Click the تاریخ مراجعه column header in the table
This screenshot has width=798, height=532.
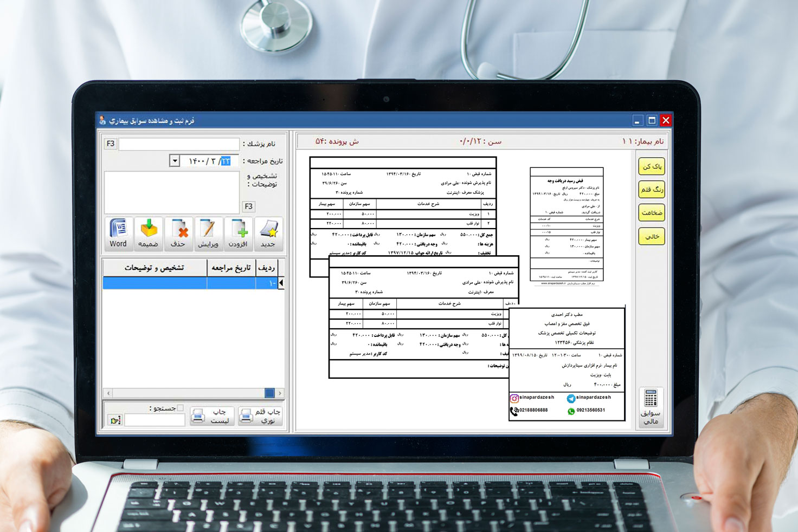click(231, 268)
